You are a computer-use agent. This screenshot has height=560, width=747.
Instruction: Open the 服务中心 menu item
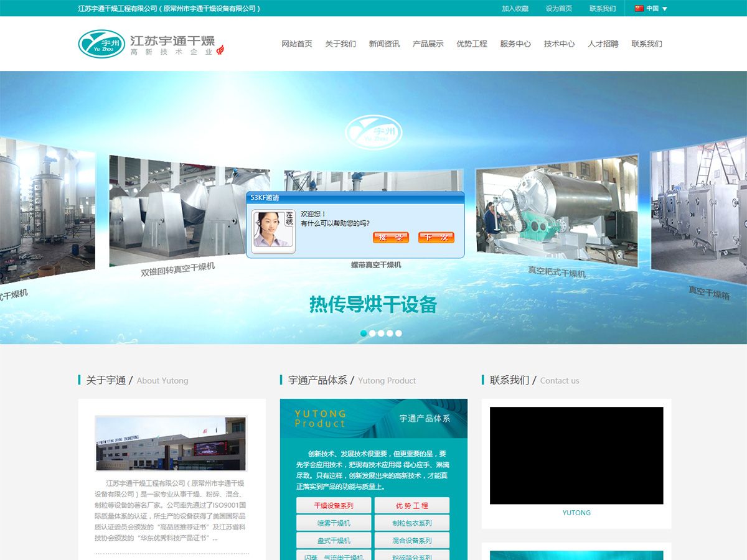click(x=515, y=44)
